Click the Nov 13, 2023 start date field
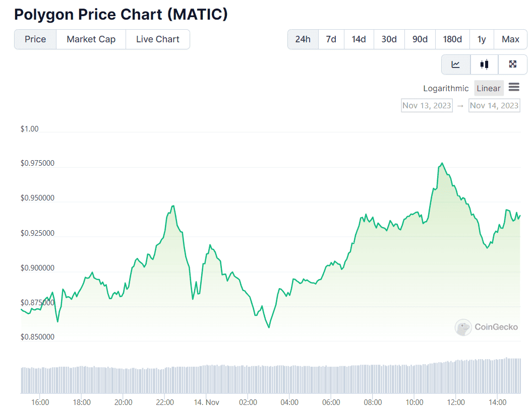The height and width of the screenshot is (409, 532). click(x=427, y=105)
